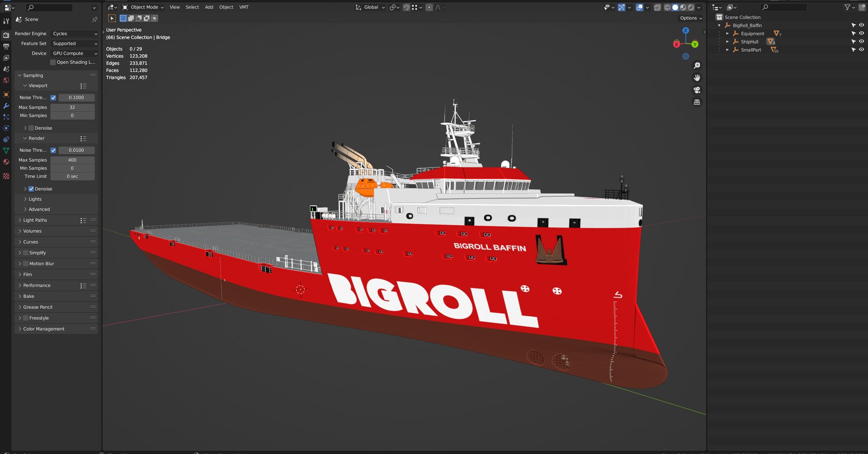The width and height of the screenshot is (868, 454).
Task: Click the viewport zoom magnifier icon
Action: pos(697,66)
